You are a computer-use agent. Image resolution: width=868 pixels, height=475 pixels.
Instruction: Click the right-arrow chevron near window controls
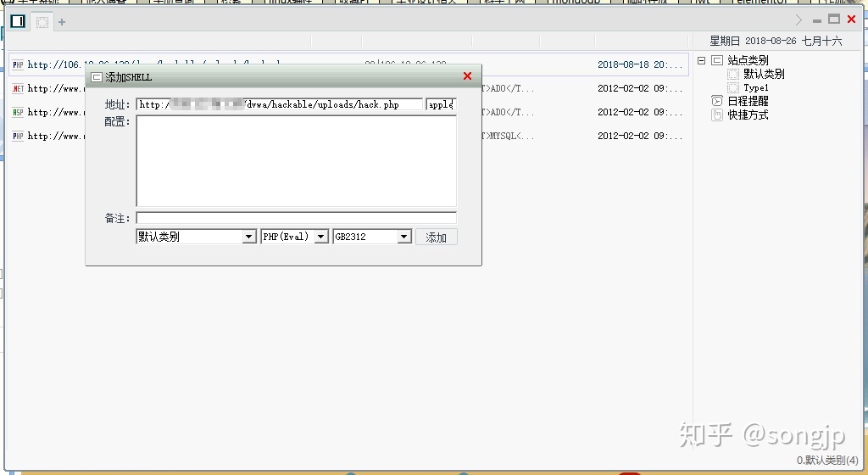point(798,20)
